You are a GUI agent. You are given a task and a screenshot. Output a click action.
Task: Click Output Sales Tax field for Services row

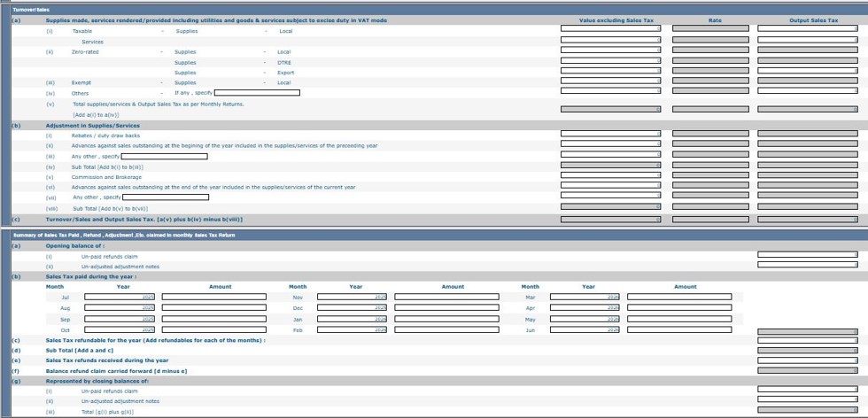808,40
